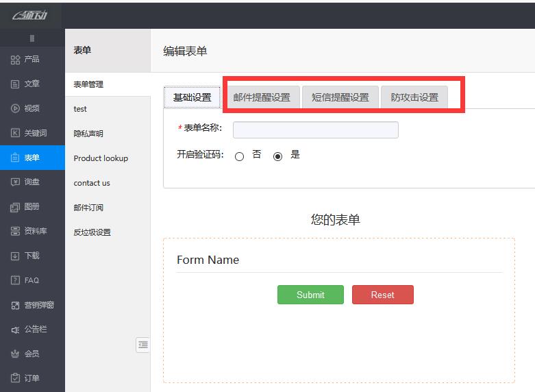Click the 文章 label in sidebar
The height and width of the screenshot is (392, 535).
pos(32,84)
